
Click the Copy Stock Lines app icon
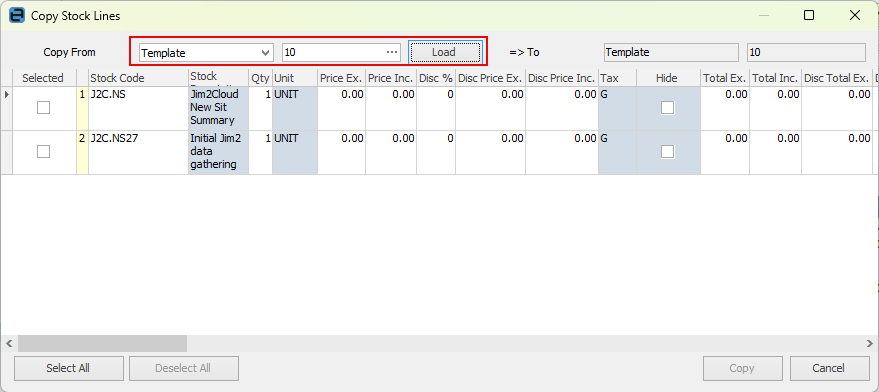click(x=17, y=15)
